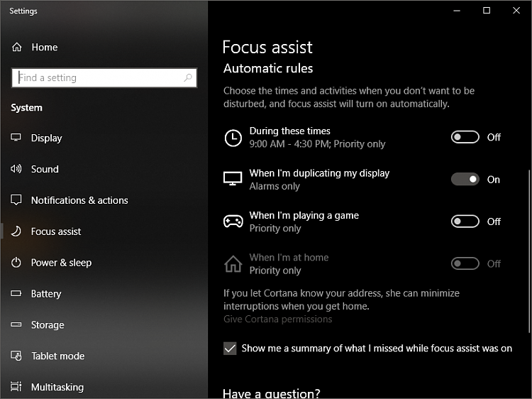The image size is (532, 399).
Task: Turn off duplicating my display toggle
Action: point(465,180)
